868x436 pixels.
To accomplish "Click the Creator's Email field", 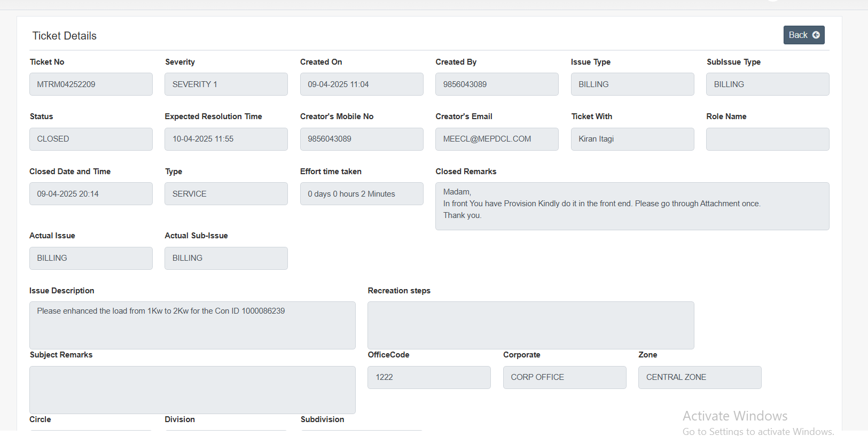I will [497, 139].
